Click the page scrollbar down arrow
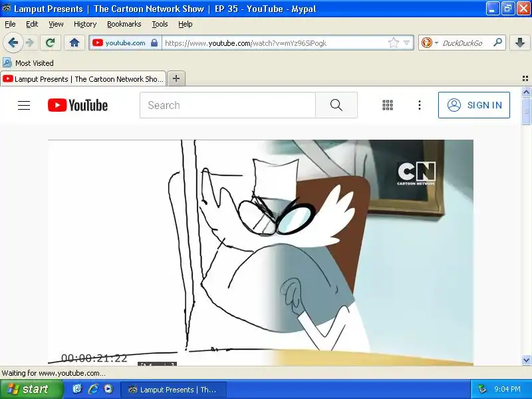The height and width of the screenshot is (399, 532). (x=526, y=360)
